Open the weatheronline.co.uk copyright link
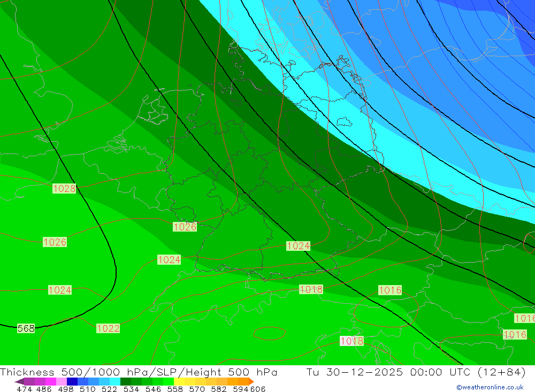The image size is (535, 392). pos(490,387)
